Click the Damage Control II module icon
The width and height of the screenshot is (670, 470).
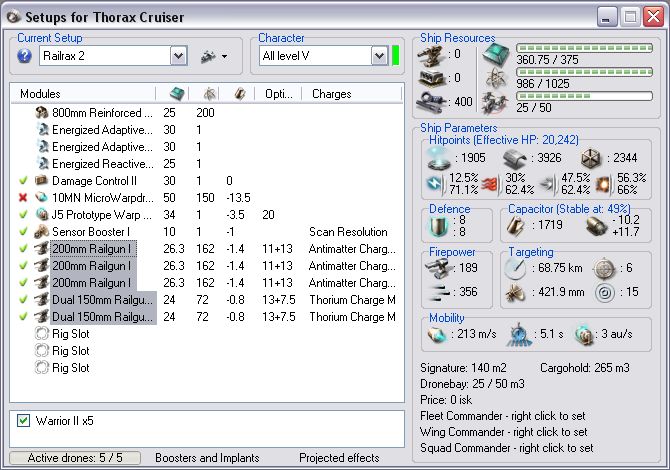(41, 181)
